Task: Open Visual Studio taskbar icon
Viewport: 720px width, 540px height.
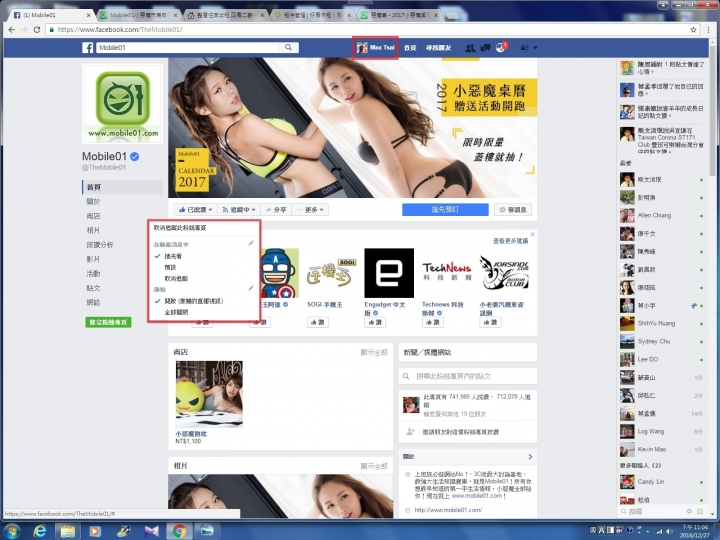Action: (151, 531)
